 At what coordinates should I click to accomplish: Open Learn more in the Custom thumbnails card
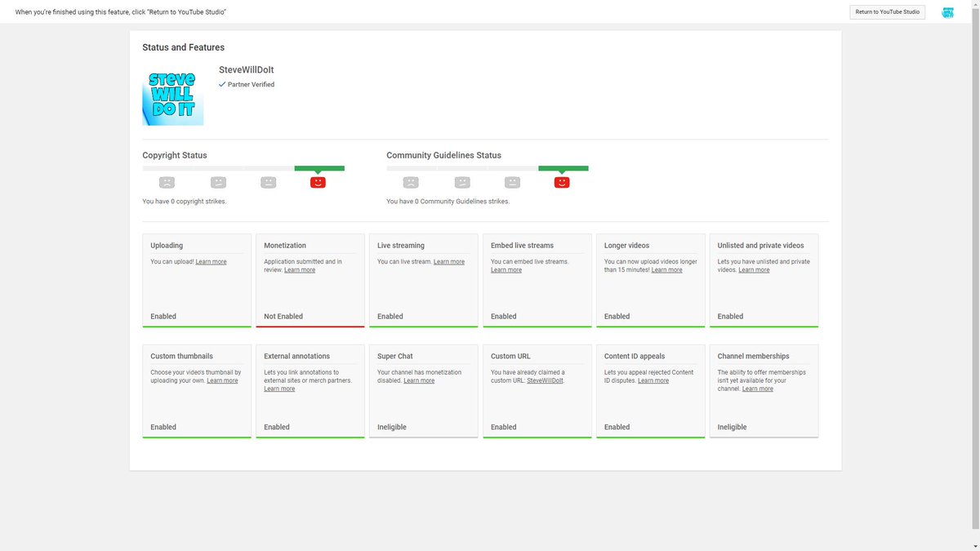(x=222, y=381)
